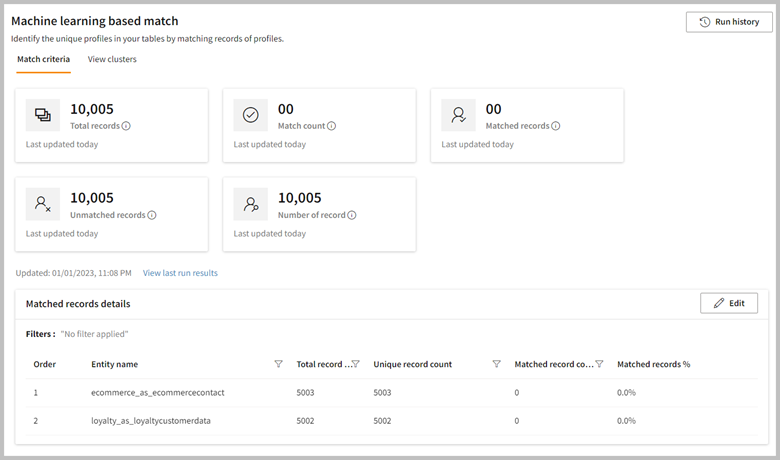
Task: Open View last run results link
Action: coord(180,273)
